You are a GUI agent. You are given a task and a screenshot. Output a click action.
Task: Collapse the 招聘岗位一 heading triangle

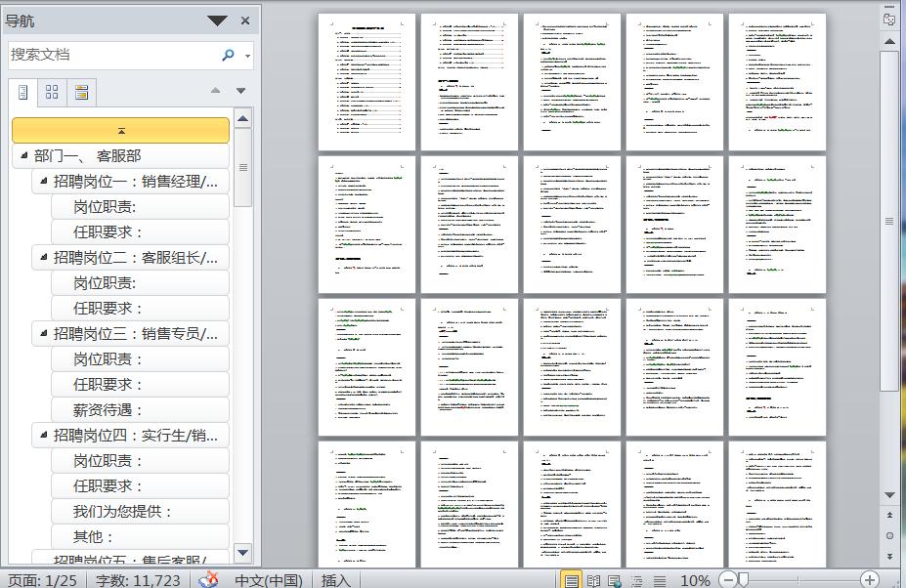(43, 181)
